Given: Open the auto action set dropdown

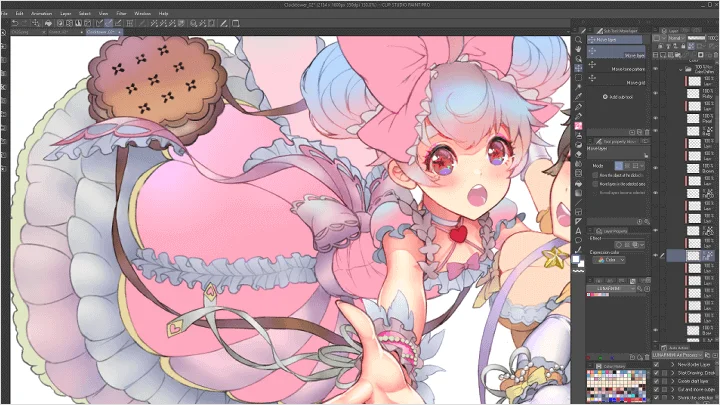Looking at the screenshot, I should pos(678,355).
